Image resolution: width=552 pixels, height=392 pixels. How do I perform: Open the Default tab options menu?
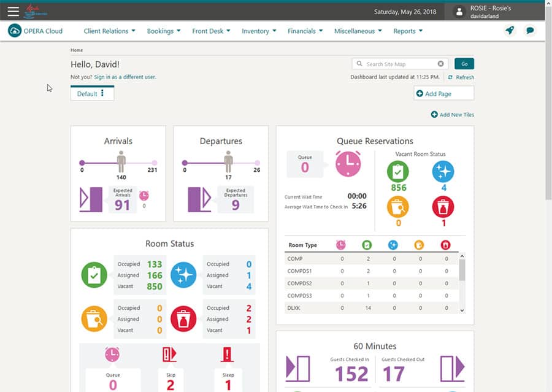pyautogui.click(x=102, y=93)
